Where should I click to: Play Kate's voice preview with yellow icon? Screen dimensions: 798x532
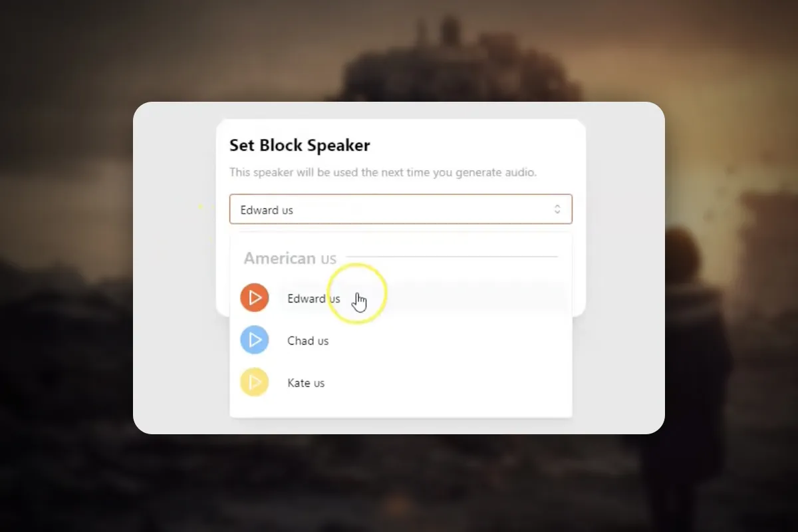point(255,382)
